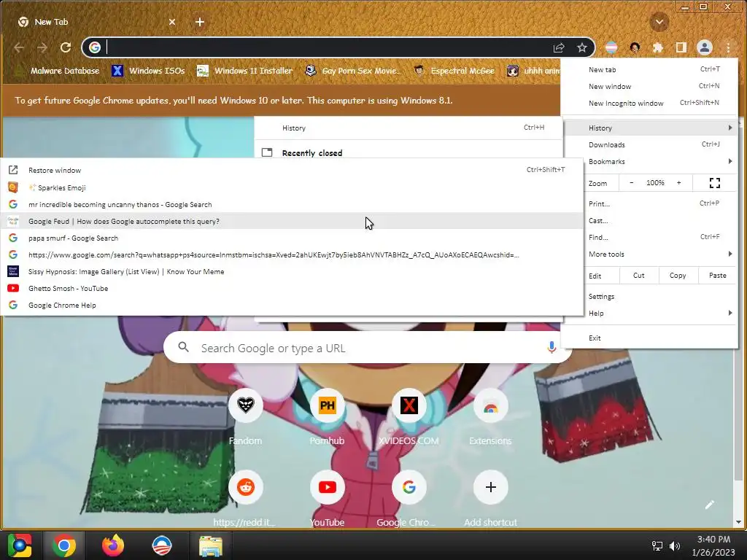Click the back navigation arrow
Image resolution: width=747 pixels, height=560 pixels.
tap(19, 47)
